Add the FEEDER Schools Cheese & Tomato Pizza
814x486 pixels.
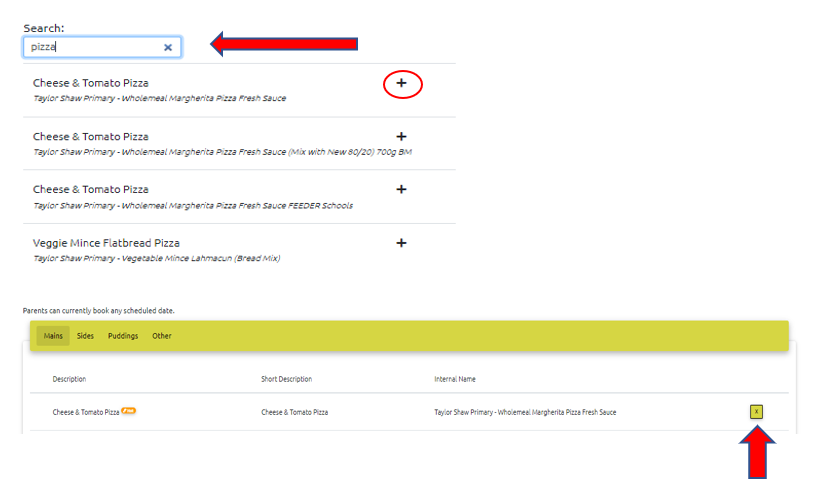point(402,189)
